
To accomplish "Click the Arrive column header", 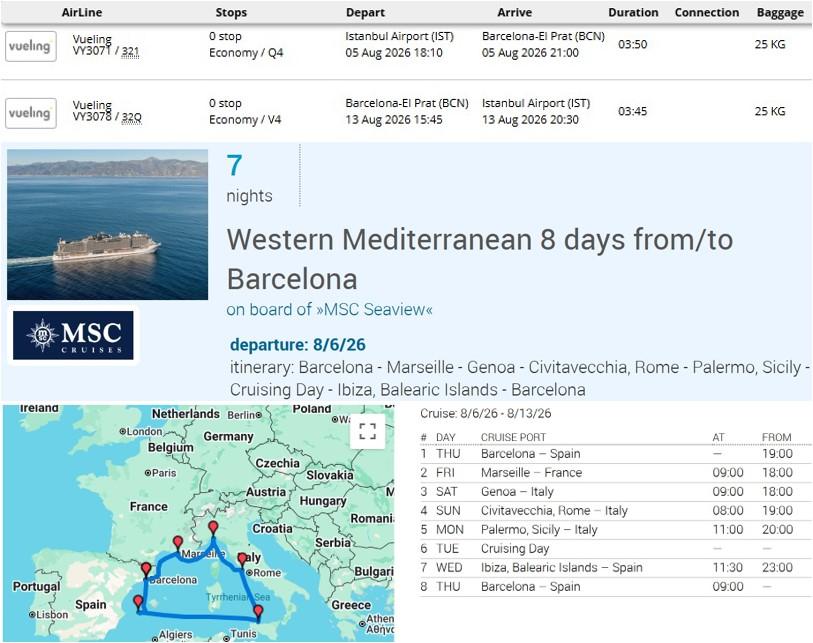I will coord(514,12).
